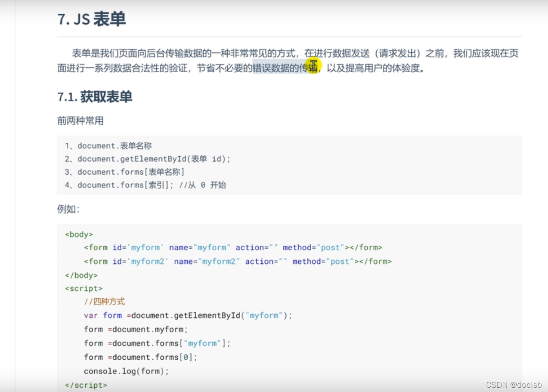Click the subheading "7.1. 获取表单"

point(95,97)
